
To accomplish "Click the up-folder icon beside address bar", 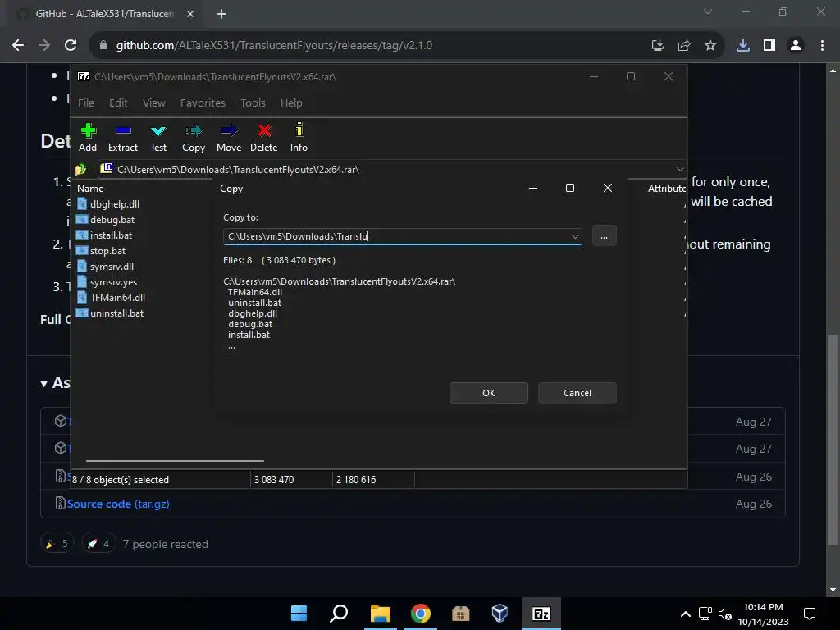I will tap(81, 170).
